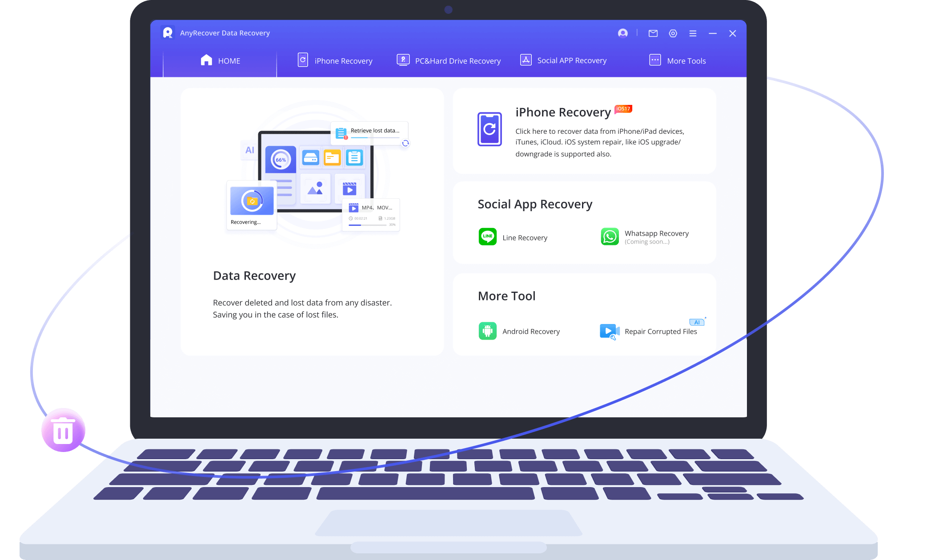This screenshot has height=560, width=927.
Task: Open the Data Recovery heading
Action: tap(254, 276)
